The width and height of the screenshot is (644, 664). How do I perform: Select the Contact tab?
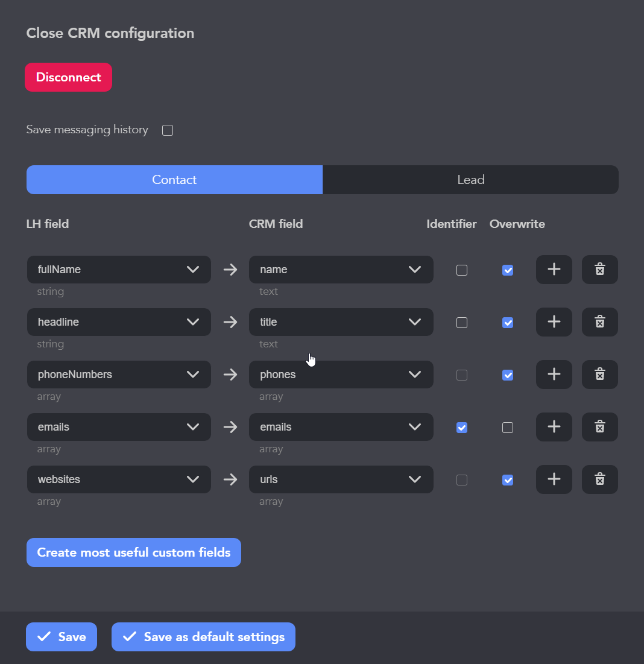[x=174, y=180]
